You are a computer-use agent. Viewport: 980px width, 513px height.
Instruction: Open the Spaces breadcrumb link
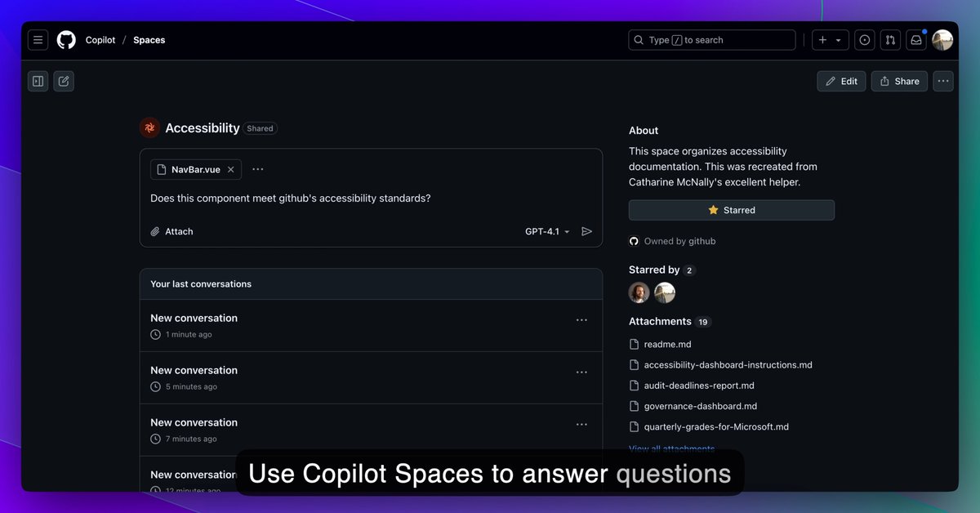[149, 40]
